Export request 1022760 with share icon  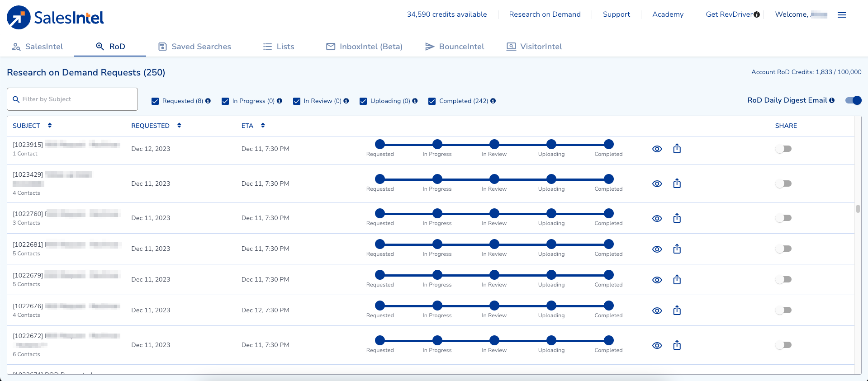tap(677, 218)
